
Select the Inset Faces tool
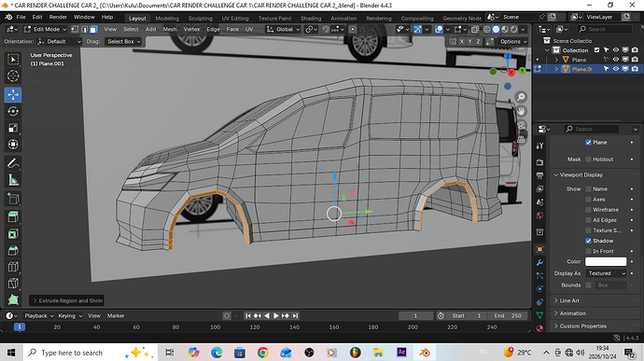click(x=13, y=234)
